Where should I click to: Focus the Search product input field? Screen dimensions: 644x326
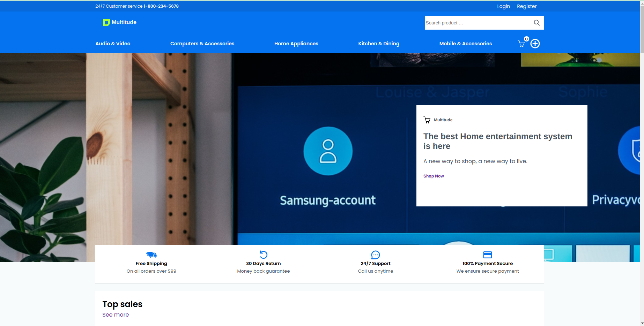coord(477,23)
